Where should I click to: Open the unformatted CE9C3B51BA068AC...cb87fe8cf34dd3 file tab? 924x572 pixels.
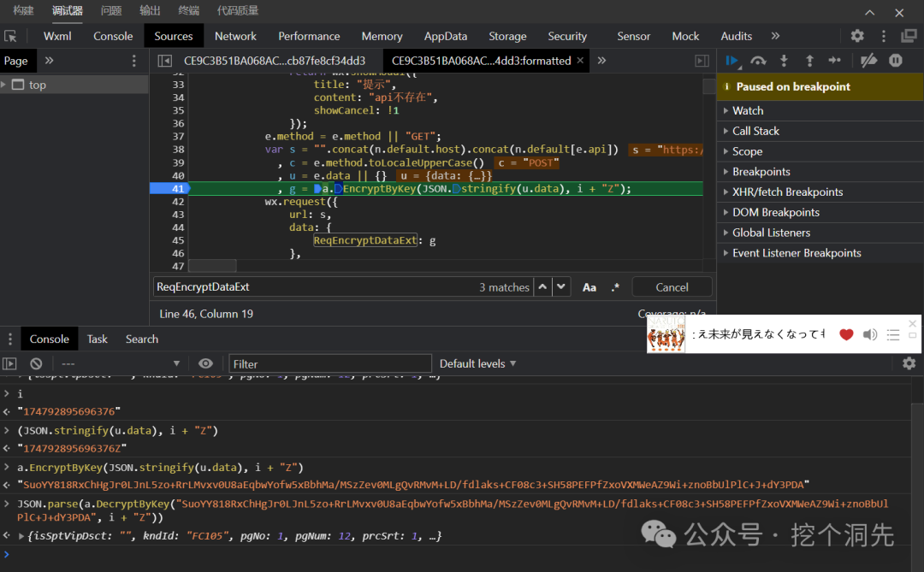pyautogui.click(x=274, y=61)
